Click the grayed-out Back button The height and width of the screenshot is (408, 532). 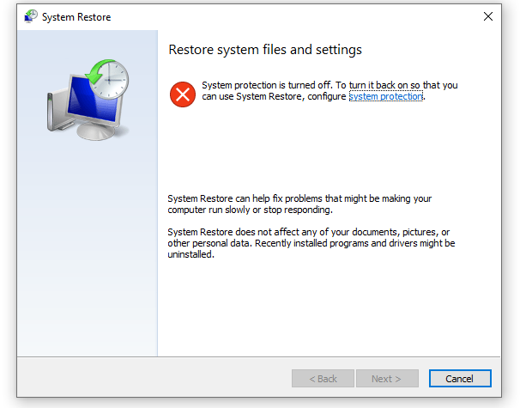point(323,379)
